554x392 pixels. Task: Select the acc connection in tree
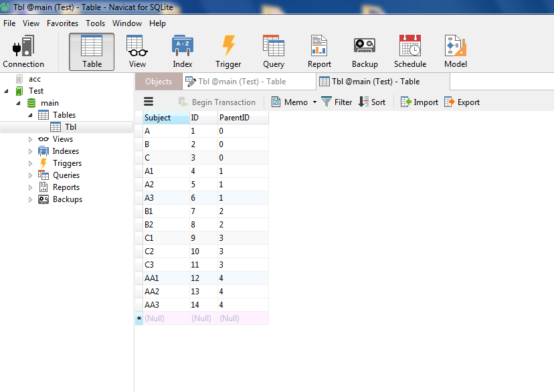tap(34, 79)
